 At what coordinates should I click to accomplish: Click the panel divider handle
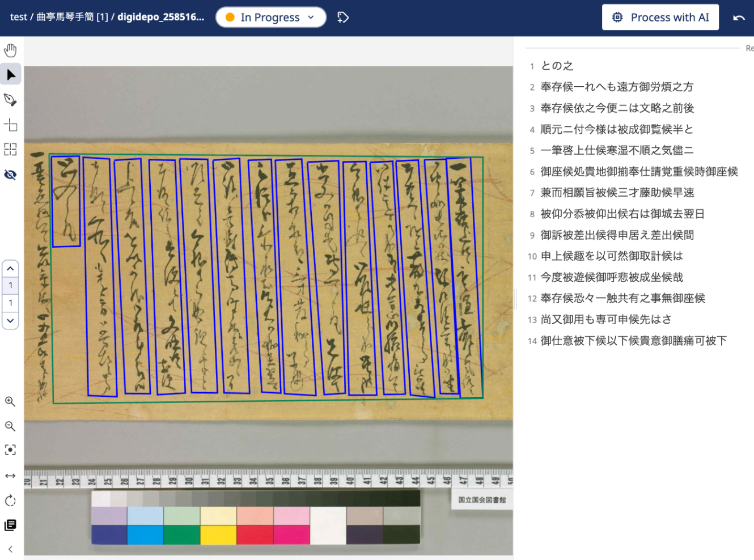[515, 299]
